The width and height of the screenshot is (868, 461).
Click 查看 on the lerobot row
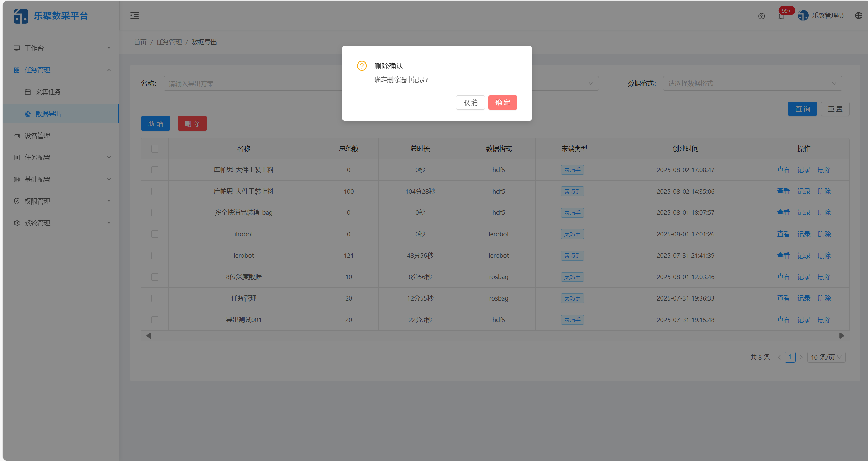click(x=783, y=255)
